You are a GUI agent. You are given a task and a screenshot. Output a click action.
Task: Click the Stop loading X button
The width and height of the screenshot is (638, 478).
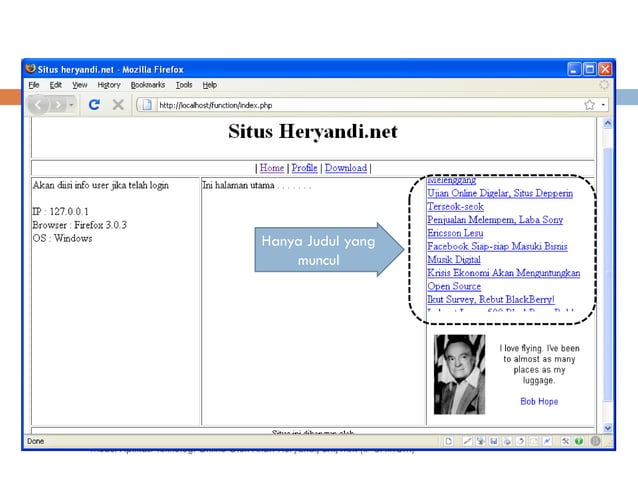[x=118, y=104]
